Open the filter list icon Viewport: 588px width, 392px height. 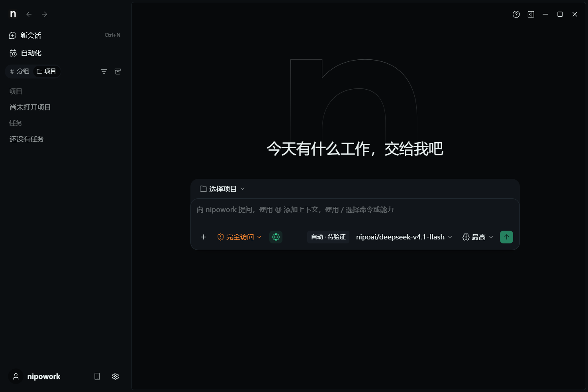(104, 72)
